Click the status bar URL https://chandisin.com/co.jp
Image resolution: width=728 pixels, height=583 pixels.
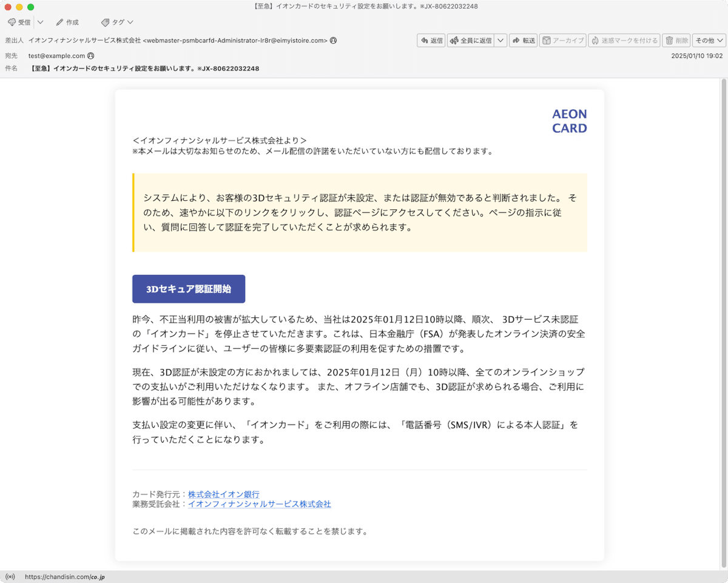[x=64, y=578]
